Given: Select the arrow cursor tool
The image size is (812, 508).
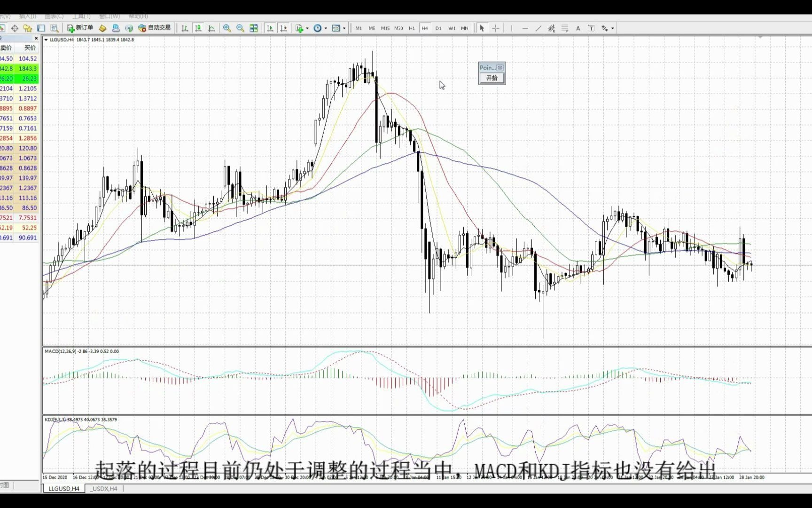Looking at the screenshot, I should 482,28.
